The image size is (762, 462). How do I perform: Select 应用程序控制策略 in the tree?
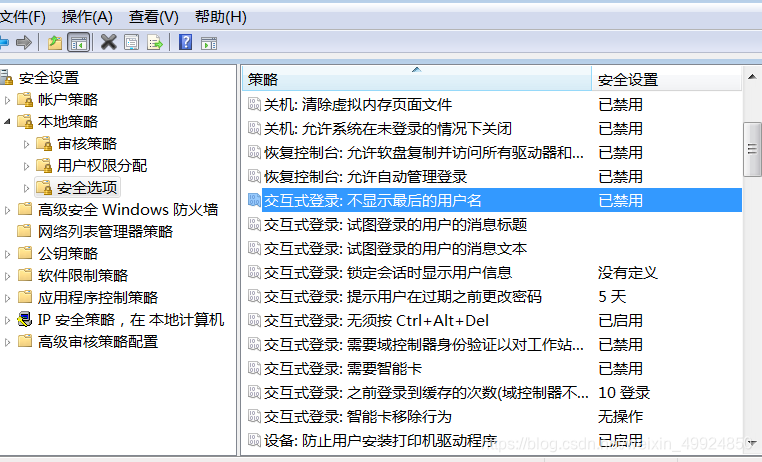pyautogui.click(x=98, y=297)
